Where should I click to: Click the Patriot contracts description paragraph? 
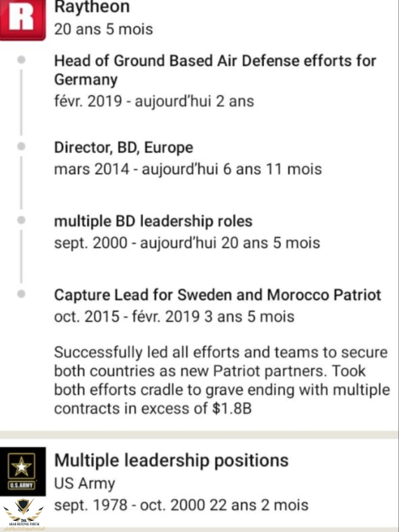[x=221, y=380]
